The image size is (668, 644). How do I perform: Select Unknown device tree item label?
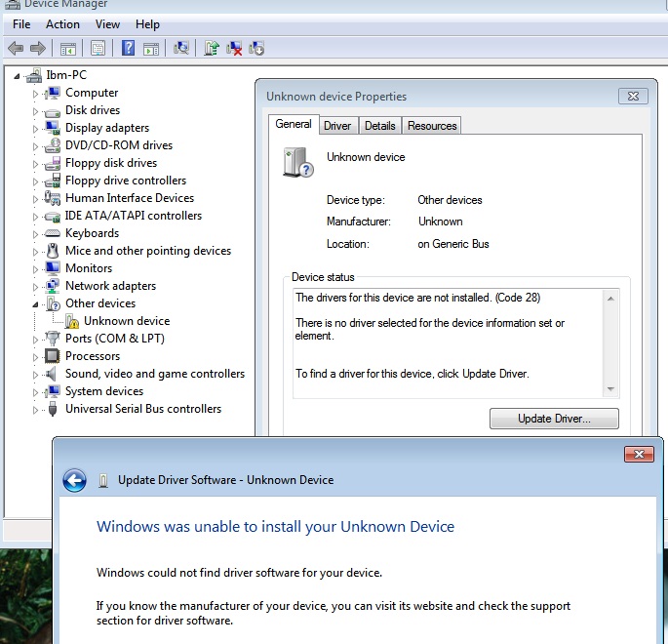coord(127,321)
